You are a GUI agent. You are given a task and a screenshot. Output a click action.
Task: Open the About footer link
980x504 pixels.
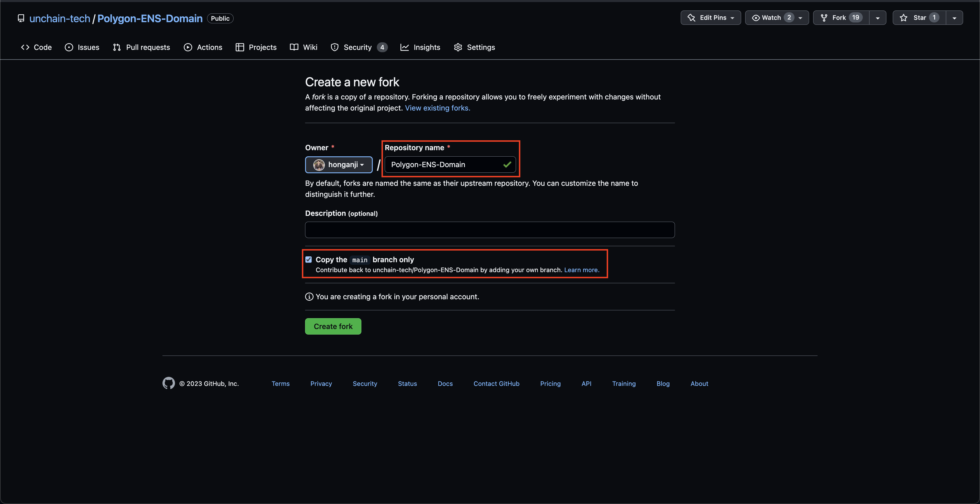[699, 384]
